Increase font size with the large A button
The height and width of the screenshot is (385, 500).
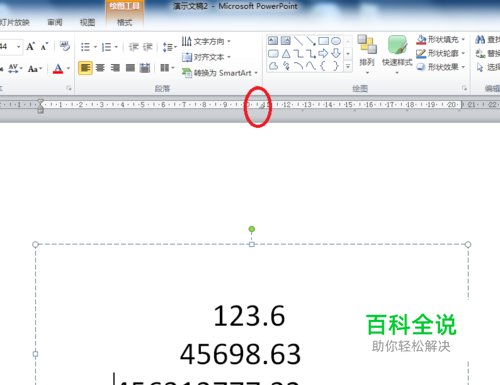(x=31, y=47)
